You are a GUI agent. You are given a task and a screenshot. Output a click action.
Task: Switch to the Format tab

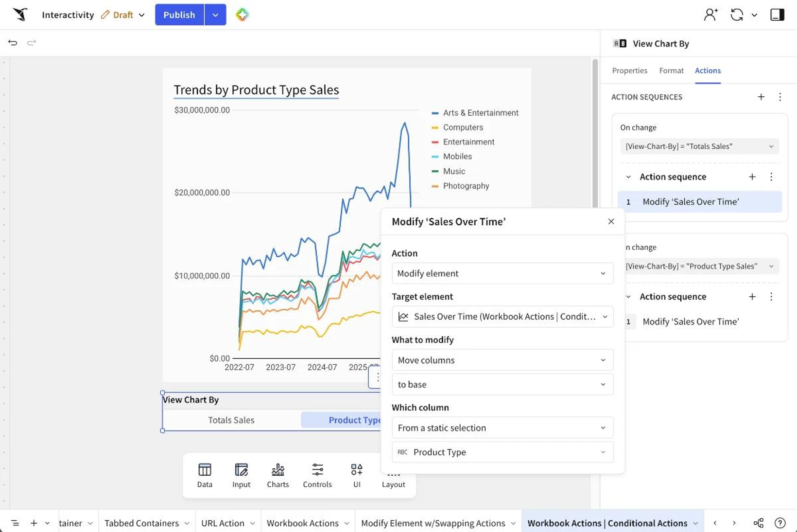pyautogui.click(x=671, y=71)
